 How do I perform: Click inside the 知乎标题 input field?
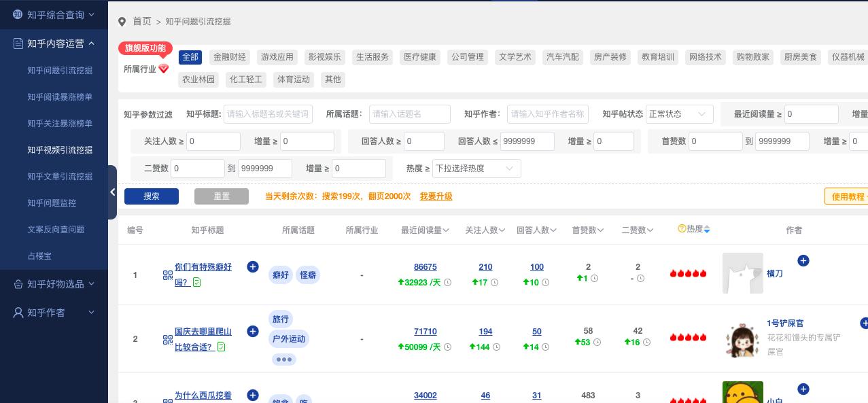[268, 114]
